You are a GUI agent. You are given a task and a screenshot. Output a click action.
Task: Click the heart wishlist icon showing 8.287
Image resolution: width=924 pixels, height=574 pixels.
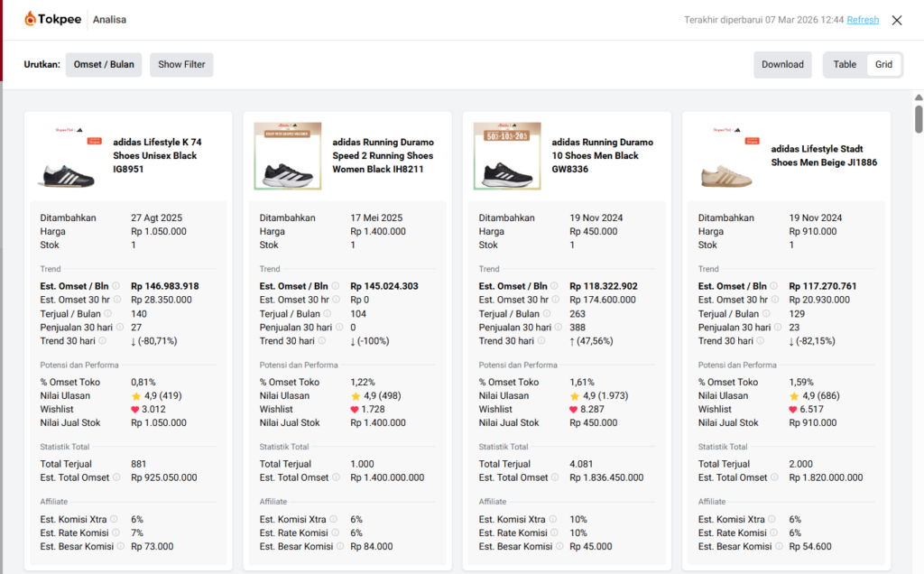point(574,410)
